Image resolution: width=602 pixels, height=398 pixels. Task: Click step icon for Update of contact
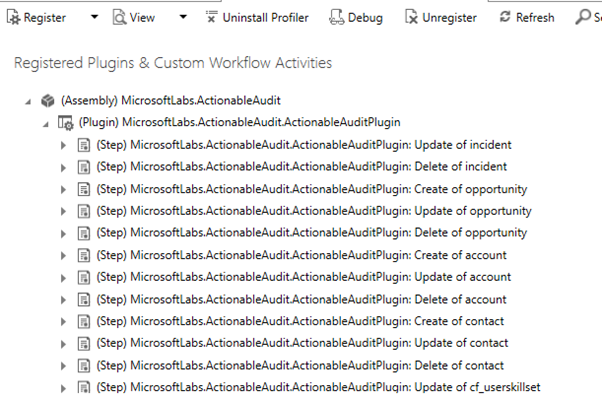point(84,343)
